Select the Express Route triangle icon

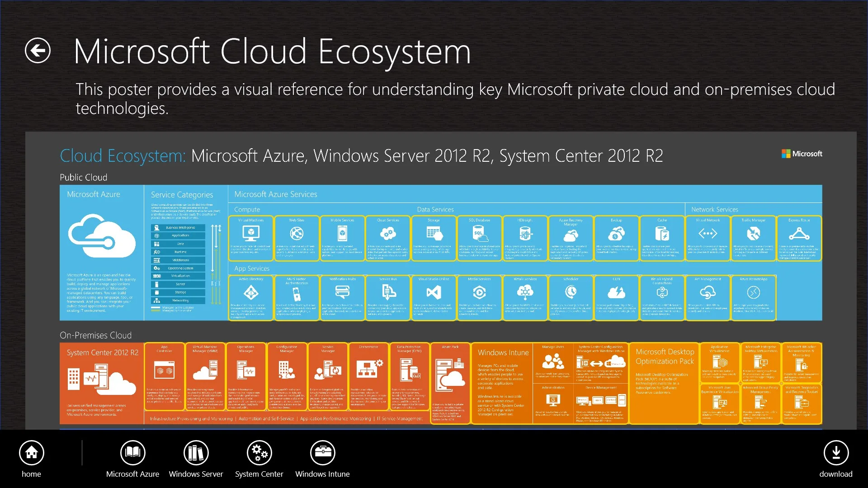[x=799, y=234]
